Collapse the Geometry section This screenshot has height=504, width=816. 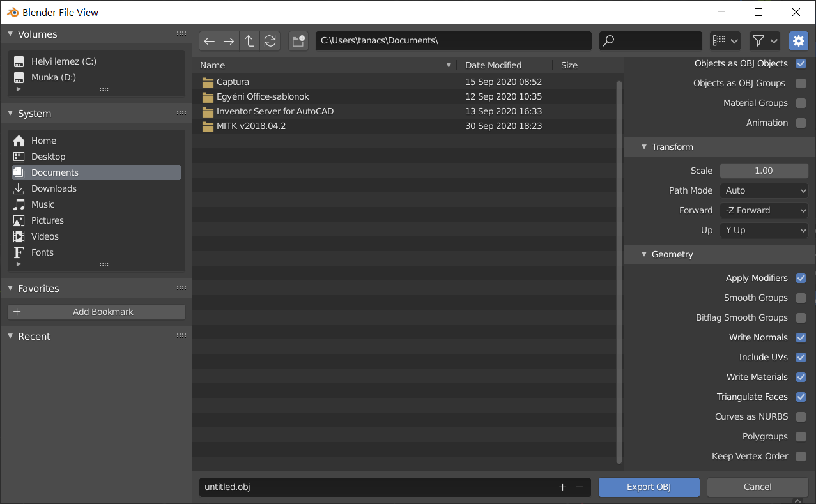(645, 254)
